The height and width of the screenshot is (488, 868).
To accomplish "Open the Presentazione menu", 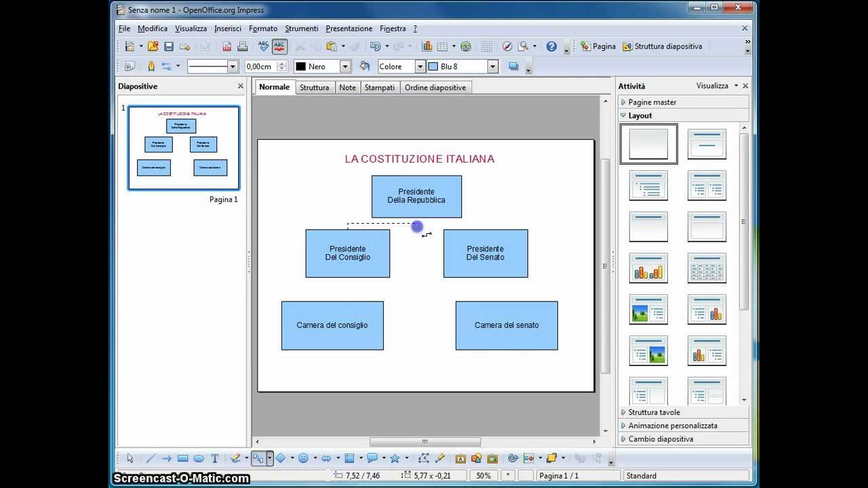I will point(349,28).
